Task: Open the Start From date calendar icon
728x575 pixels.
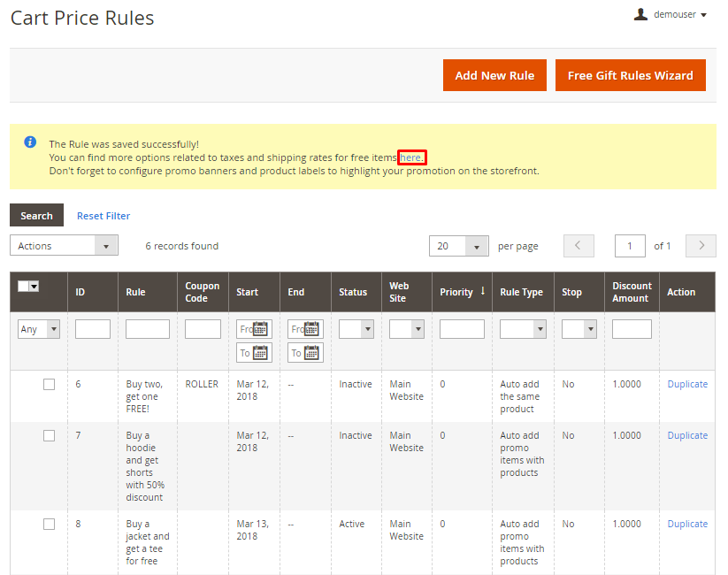Action: (x=260, y=329)
